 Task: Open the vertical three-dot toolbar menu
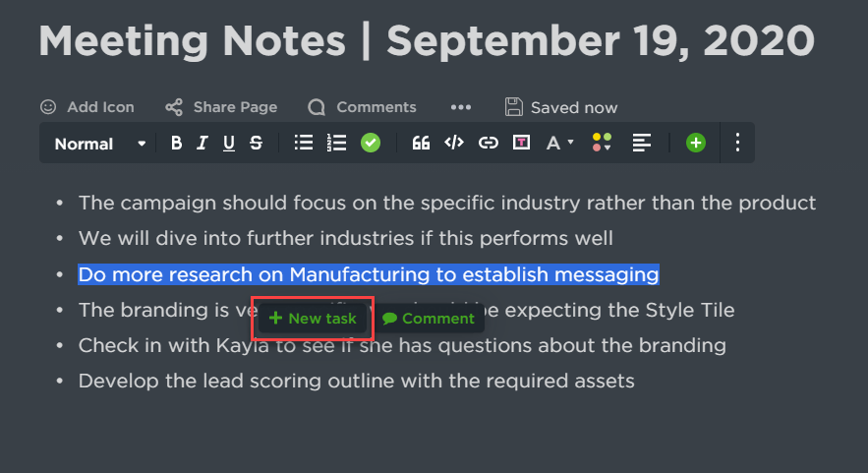(x=737, y=144)
